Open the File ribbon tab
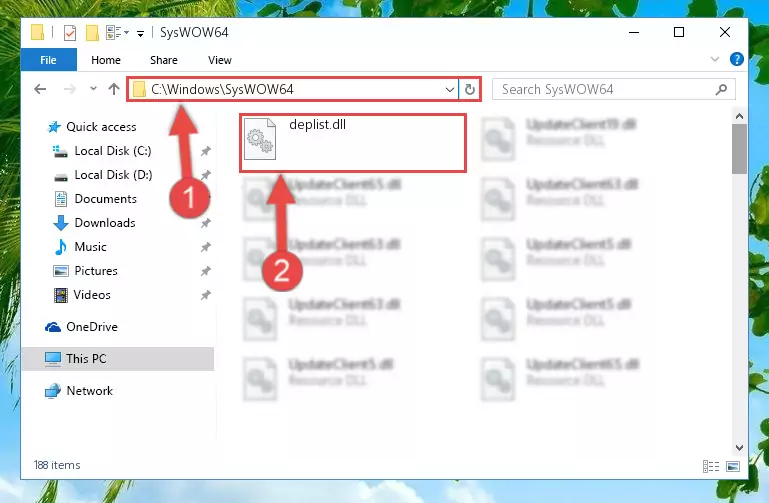Screen dimensions: 769x503 coord(49,60)
